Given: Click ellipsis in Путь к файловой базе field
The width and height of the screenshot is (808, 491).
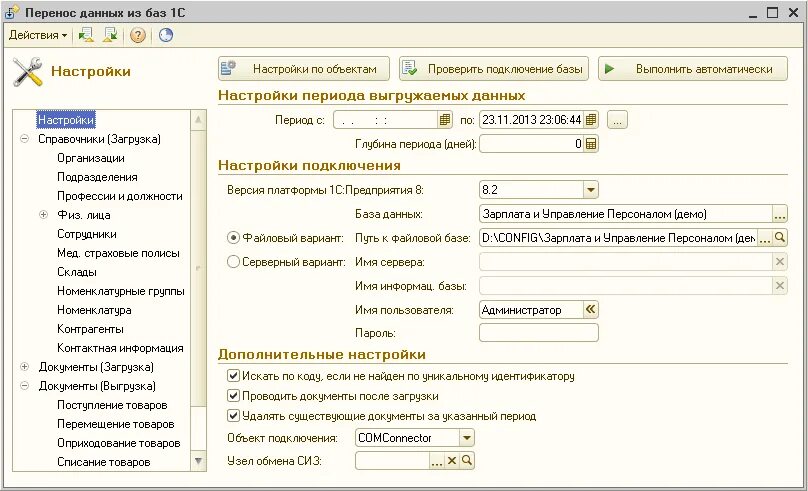Looking at the screenshot, I should pos(765,238).
